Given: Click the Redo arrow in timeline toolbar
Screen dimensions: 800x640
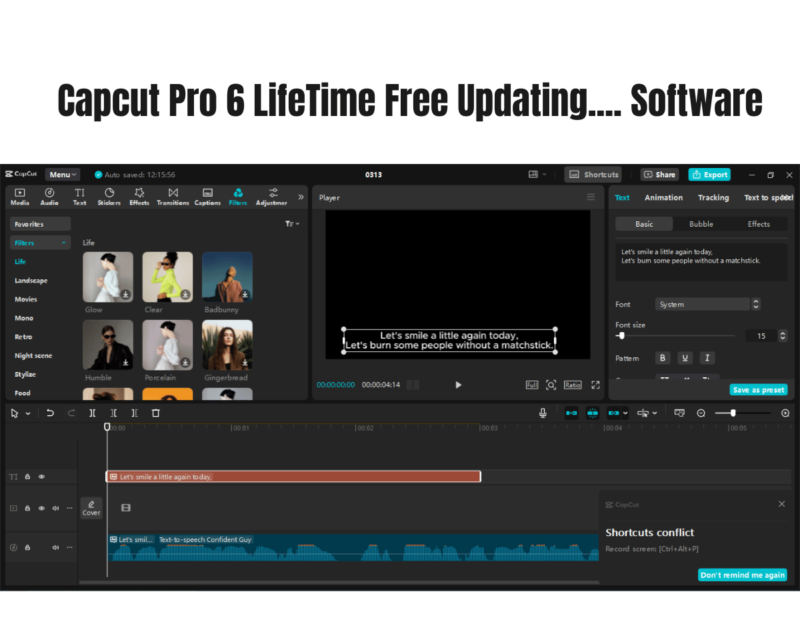Looking at the screenshot, I should tap(71, 413).
